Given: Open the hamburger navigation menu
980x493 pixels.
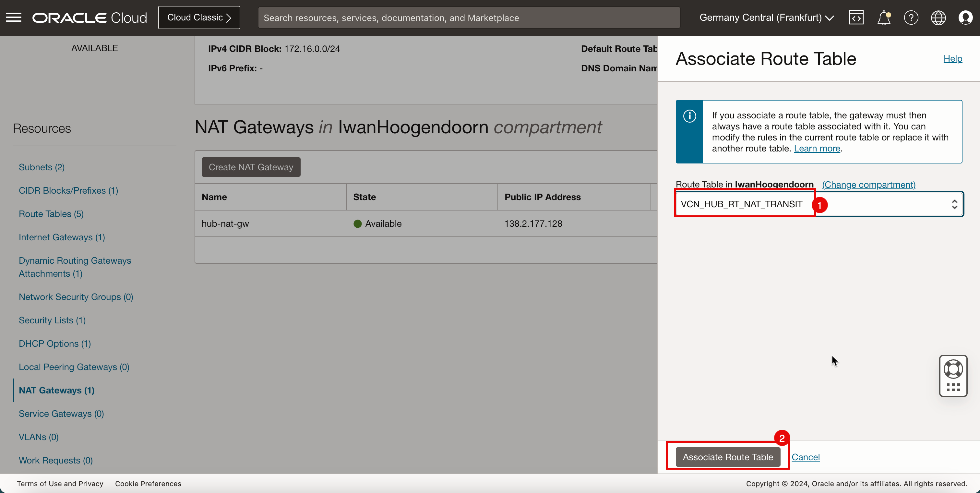Looking at the screenshot, I should pos(14,18).
